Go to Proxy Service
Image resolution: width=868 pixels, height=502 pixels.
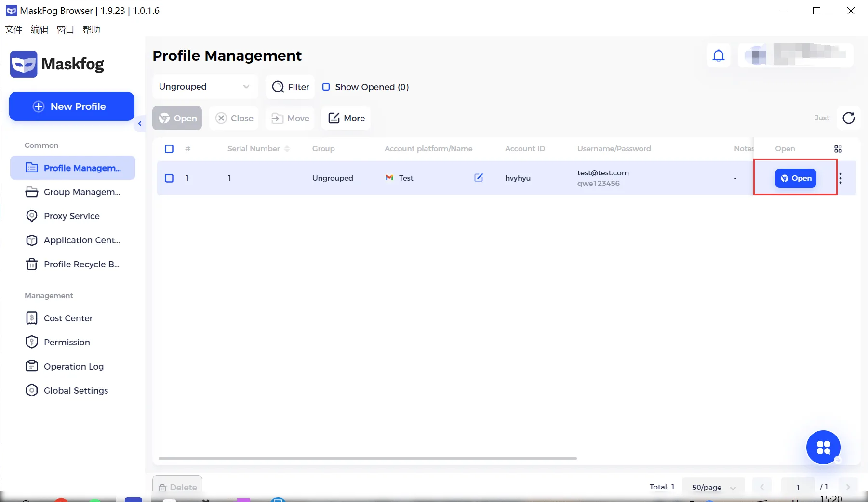(x=73, y=216)
